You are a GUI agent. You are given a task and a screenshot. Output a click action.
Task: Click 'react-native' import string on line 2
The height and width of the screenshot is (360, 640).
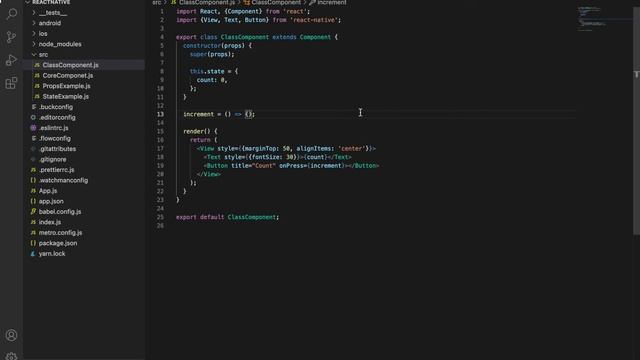[313, 20]
